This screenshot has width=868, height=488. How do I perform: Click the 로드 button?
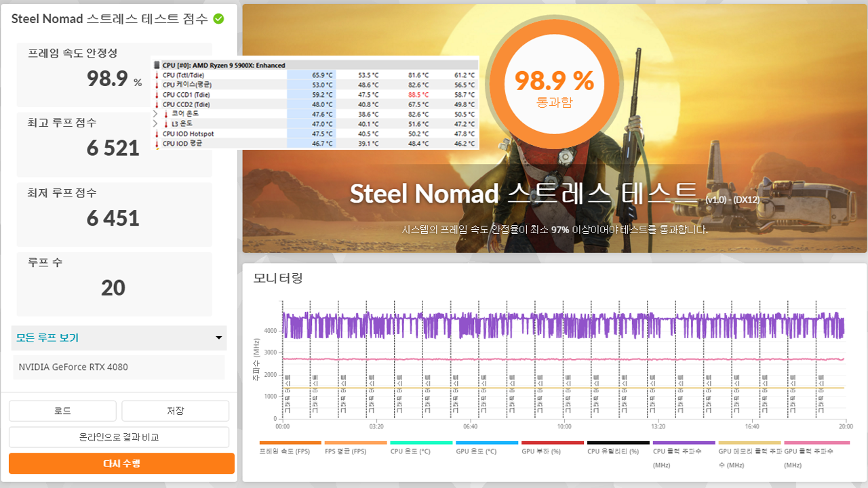(x=62, y=411)
